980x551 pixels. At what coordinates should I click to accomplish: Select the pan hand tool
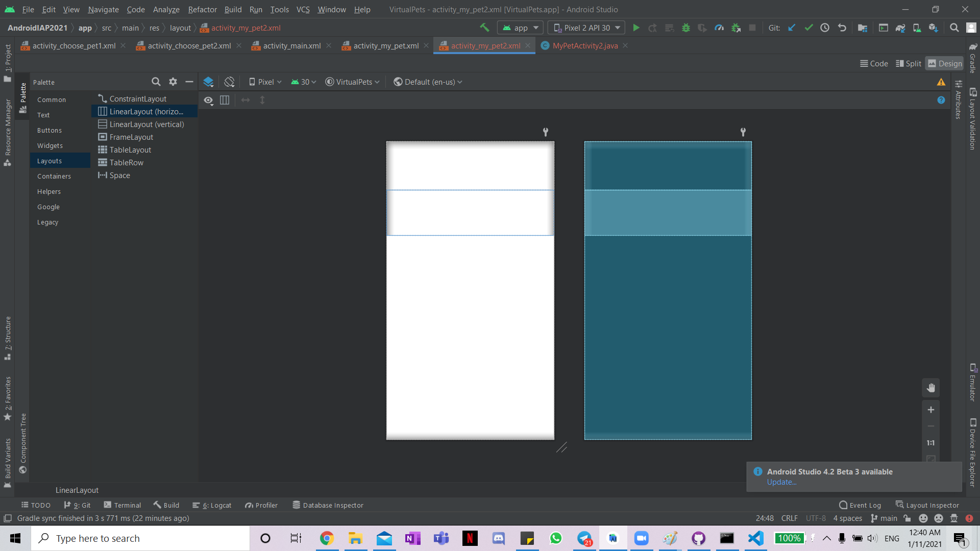tap(930, 388)
